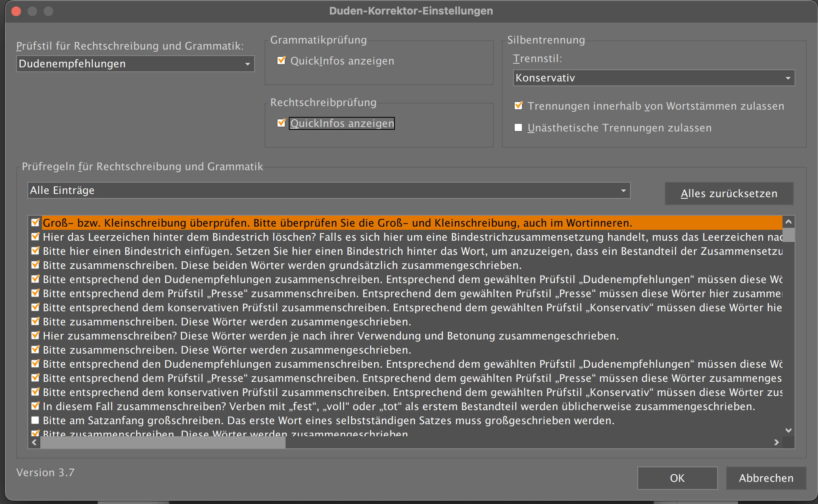Select row Hier zusammenschreiben? Diese Wörter werden je nach

[x=412, y=335]
